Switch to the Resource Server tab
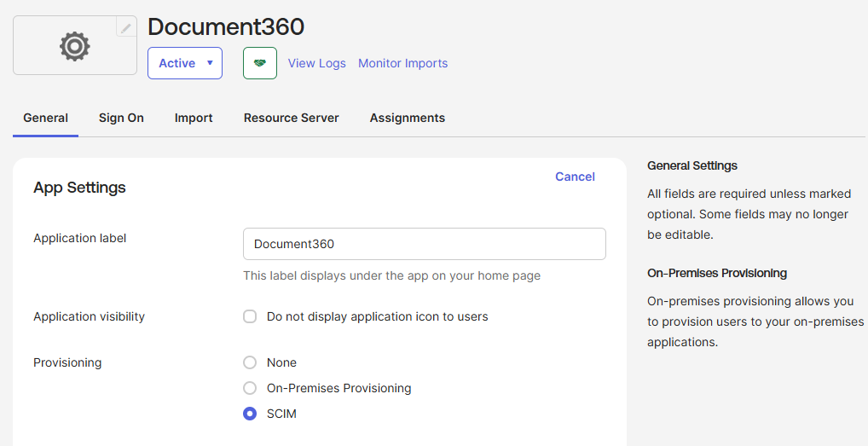This screenshot has height=446, width=868. click(x=291, y=118)
